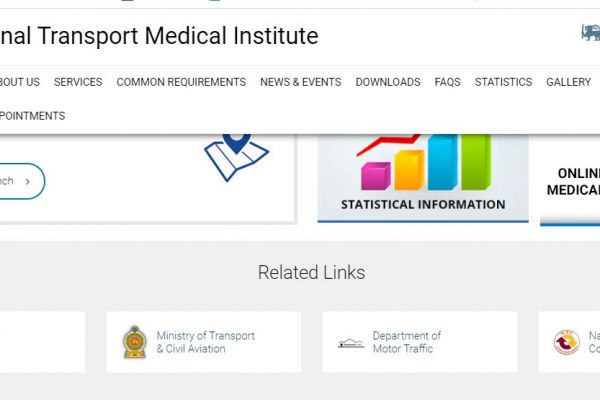The width and height of the screenshot is (600, 400).
Task: Open the Services menu
Action: [x=78, y=82]
